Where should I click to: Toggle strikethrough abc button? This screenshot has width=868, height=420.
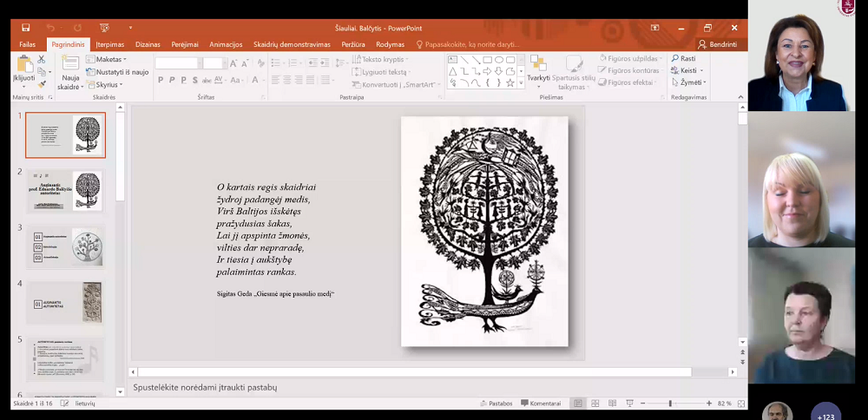tap(207, 80)
